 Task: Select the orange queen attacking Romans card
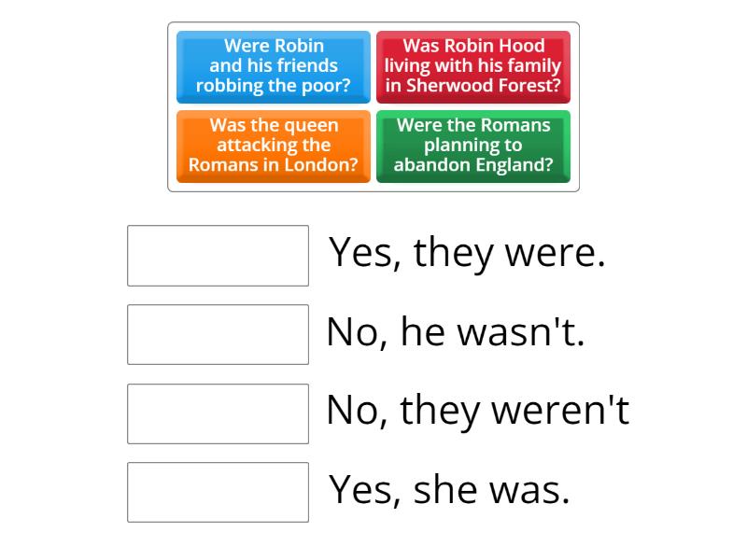pyautogui.click(x=273, y=146)
